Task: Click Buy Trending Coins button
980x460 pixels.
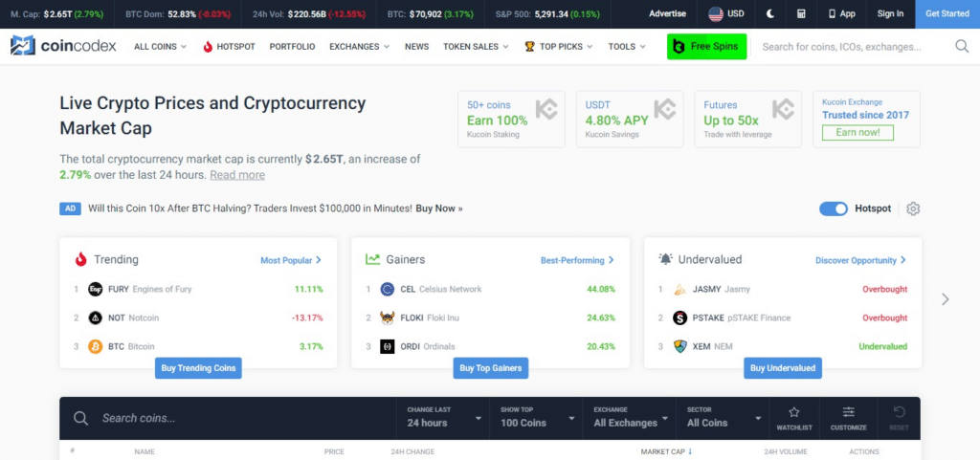Action: pos(198,368)
